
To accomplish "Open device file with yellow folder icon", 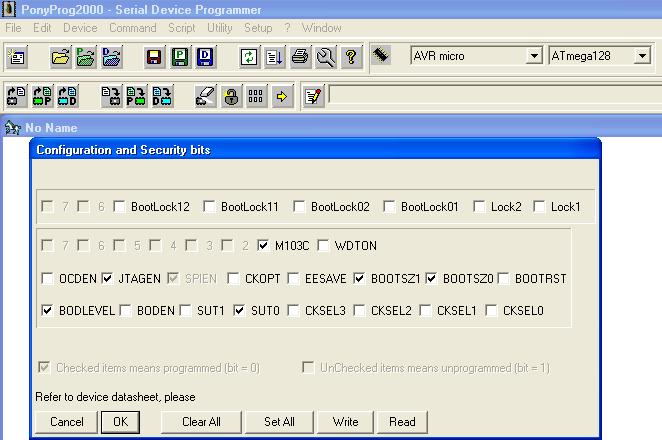I will [x=60, y=57].
